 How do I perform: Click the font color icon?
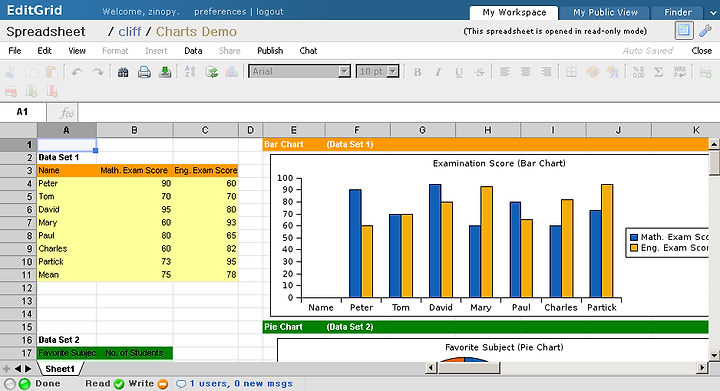pos(613,72)
